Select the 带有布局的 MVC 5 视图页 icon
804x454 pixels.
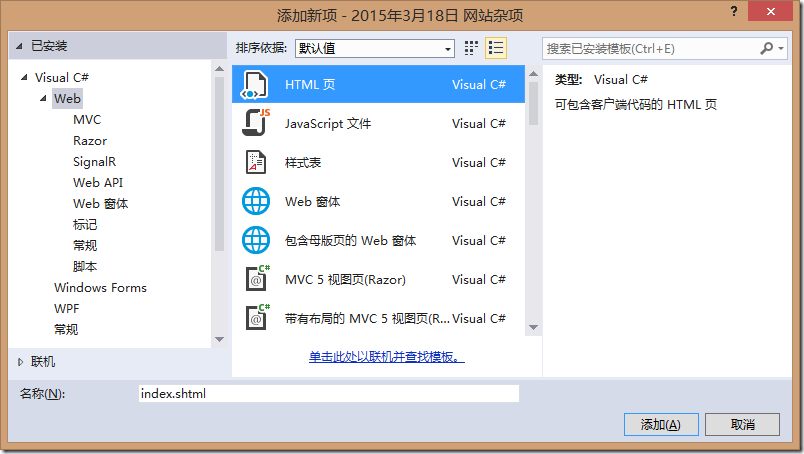[x=257, y=317]
